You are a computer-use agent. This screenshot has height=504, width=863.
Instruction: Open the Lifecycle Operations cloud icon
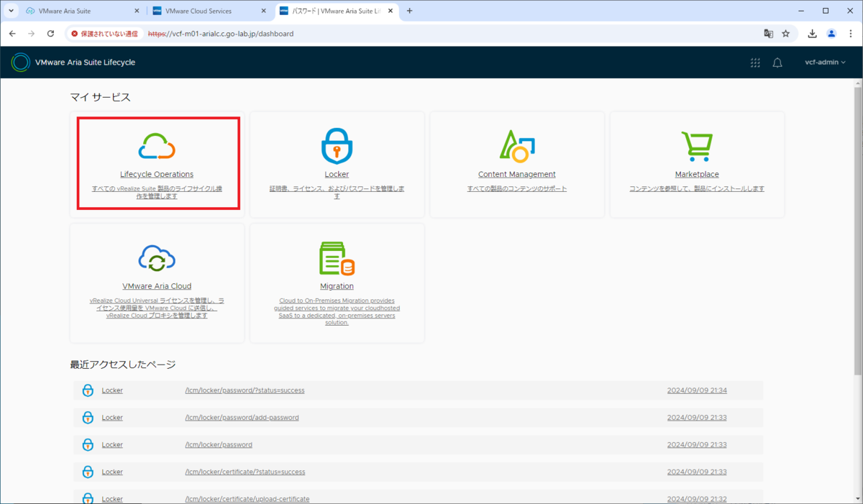pos(157,146)
